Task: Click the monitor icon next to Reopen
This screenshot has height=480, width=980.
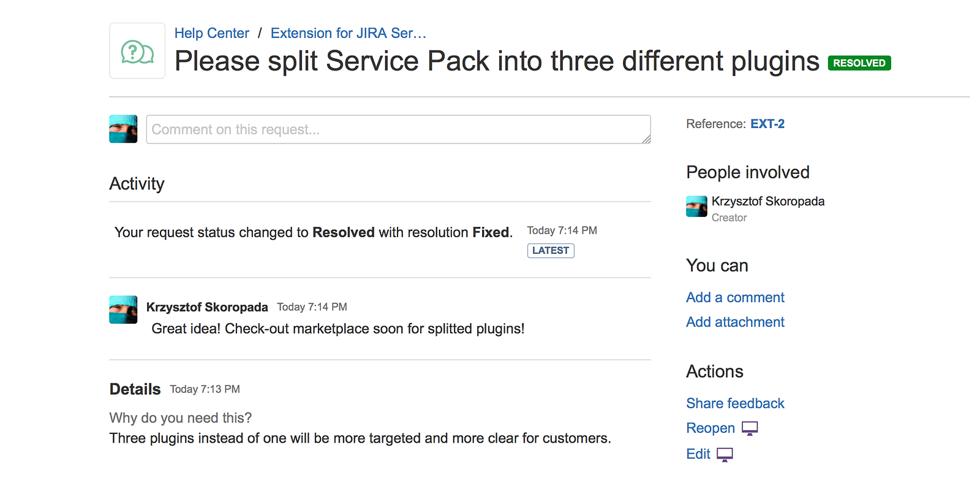Action: (750, 428)
